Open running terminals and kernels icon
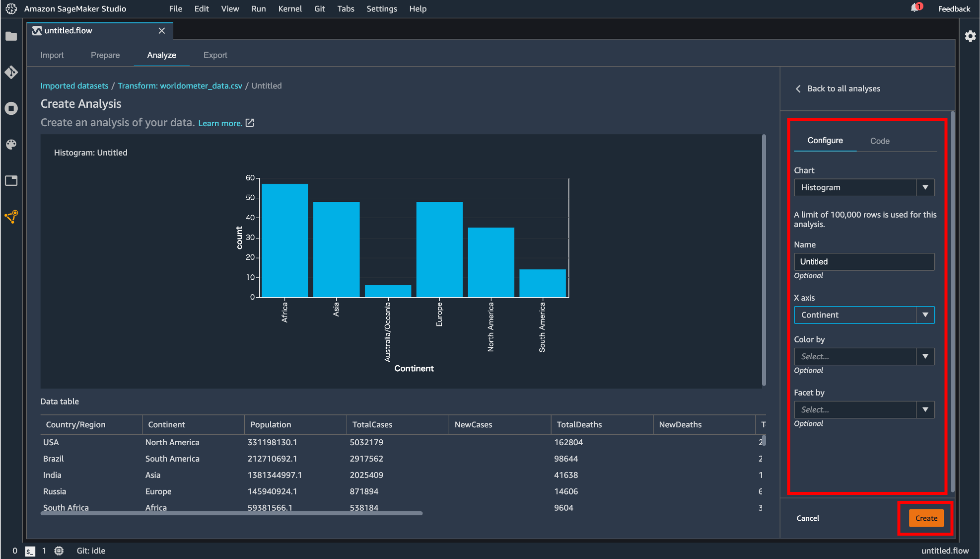980x559 pixels. [x=11, y=108]
